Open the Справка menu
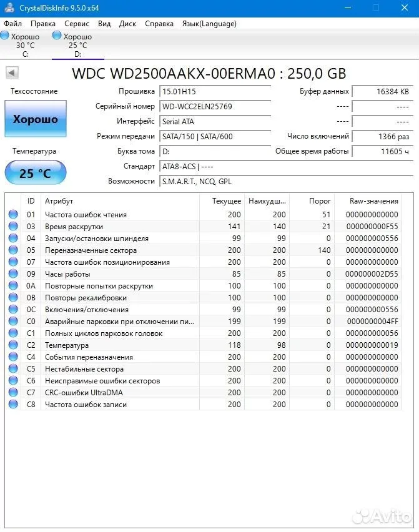The height and width of the screenshot is (532, 419). coord(159,24)
